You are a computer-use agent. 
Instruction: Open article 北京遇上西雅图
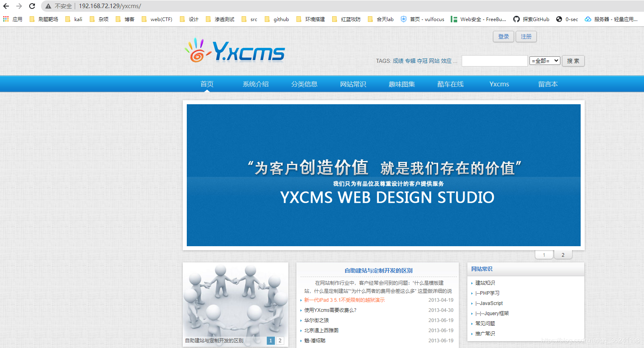pos(321,331)
